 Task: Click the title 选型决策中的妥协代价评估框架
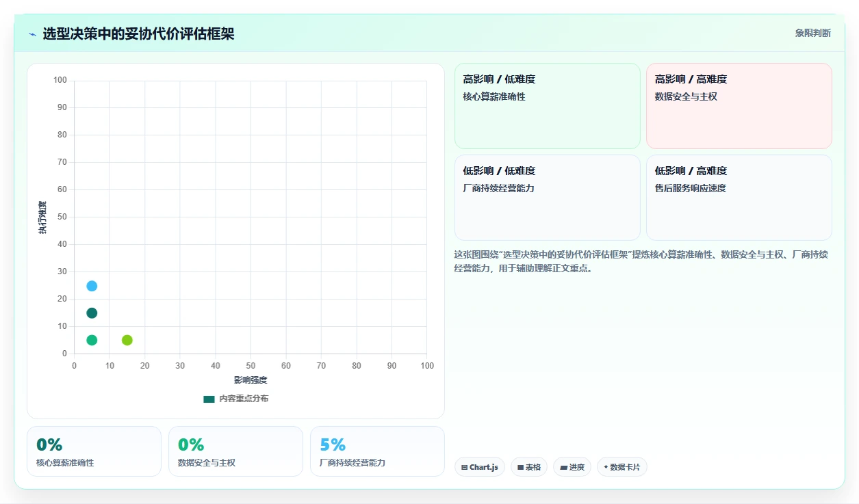[138, 34]
